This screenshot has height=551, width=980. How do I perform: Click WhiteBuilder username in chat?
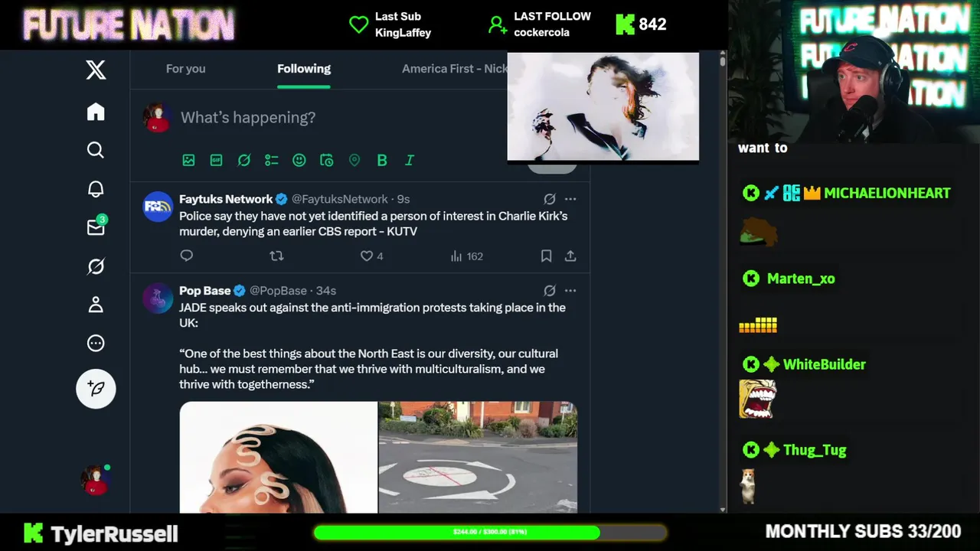point(825,364)
